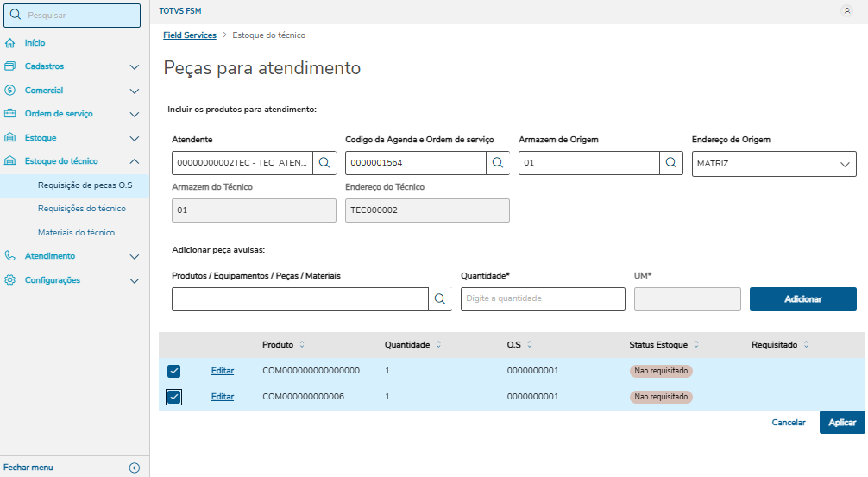868x477 pixels.
Task: Open Armazem de Origem lookup search icon
Action: click(x=671, y=162)
